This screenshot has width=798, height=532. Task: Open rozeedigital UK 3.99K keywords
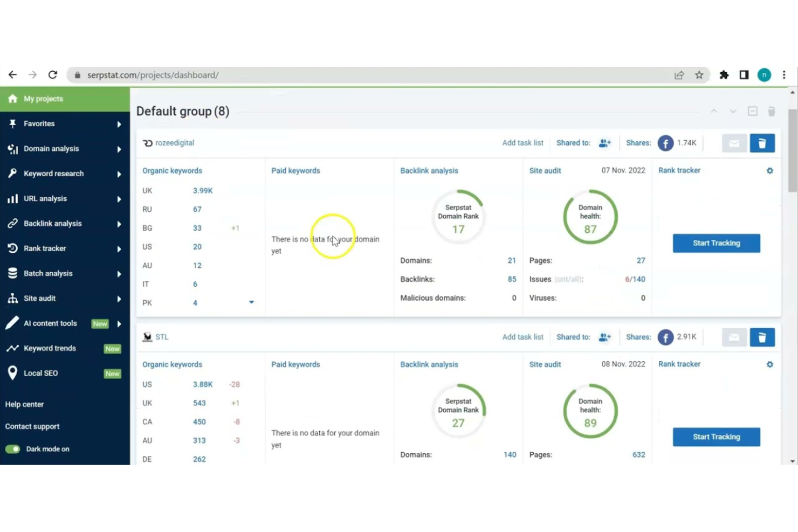[203, 191]
